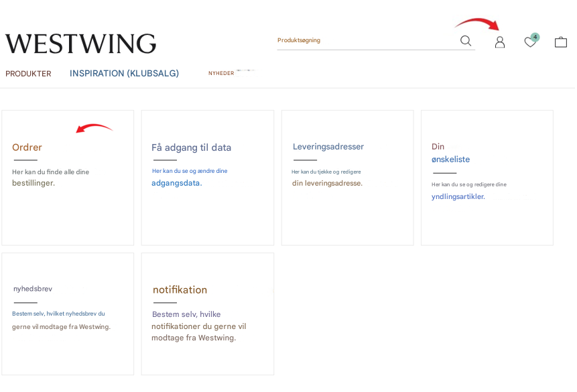Open the shopping bag icon
The height and width of the screenshot is (392, 577).
tap(561, 42)
